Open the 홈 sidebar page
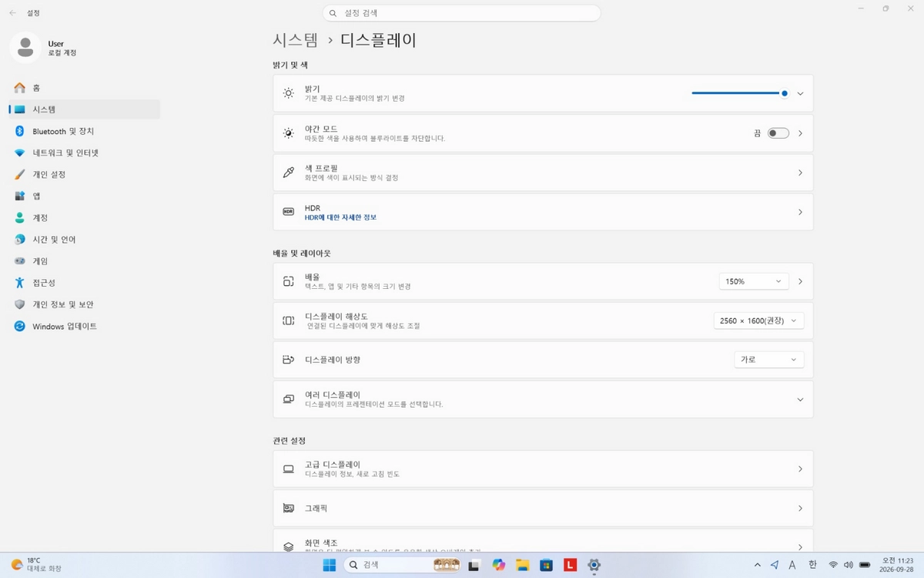The image size is (924, 578). coord(85,88)
